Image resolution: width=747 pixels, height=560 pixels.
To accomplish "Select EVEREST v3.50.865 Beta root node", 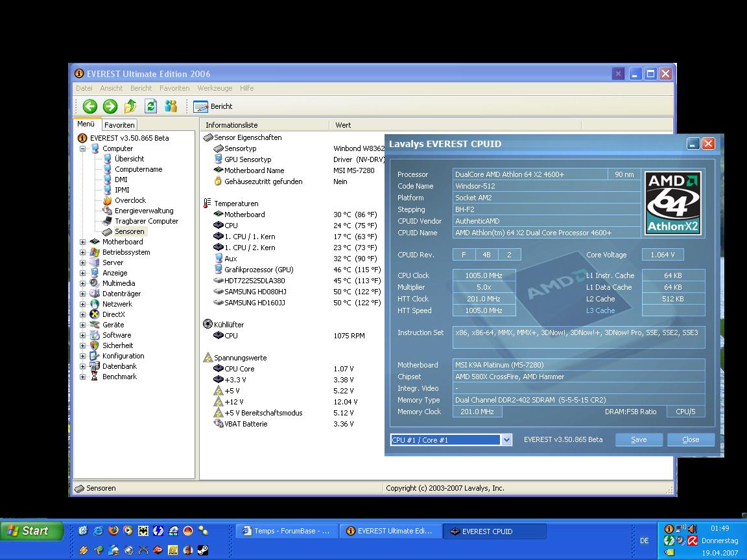I will pos(129,138).
